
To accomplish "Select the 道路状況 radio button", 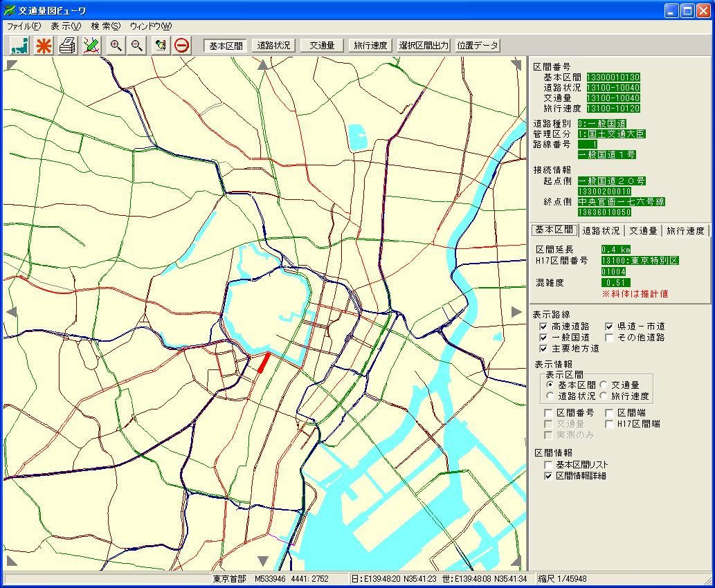I will pos(550,396).
